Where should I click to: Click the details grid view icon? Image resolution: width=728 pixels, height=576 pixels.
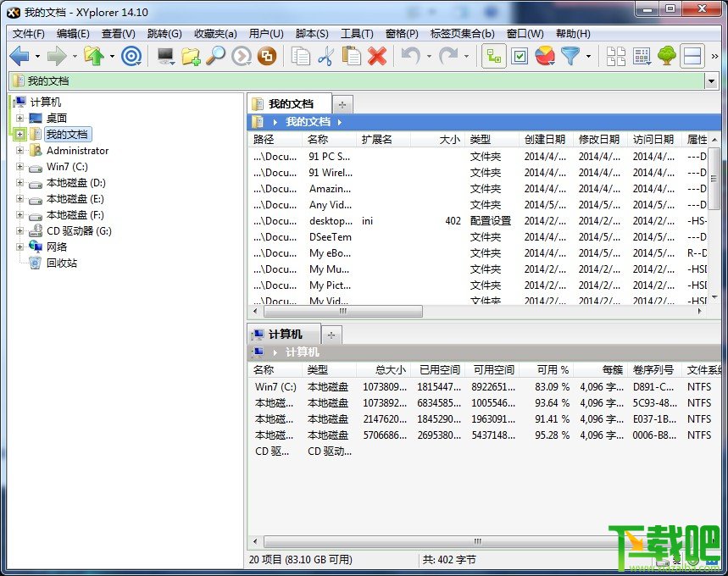click(x=642, y=57)
